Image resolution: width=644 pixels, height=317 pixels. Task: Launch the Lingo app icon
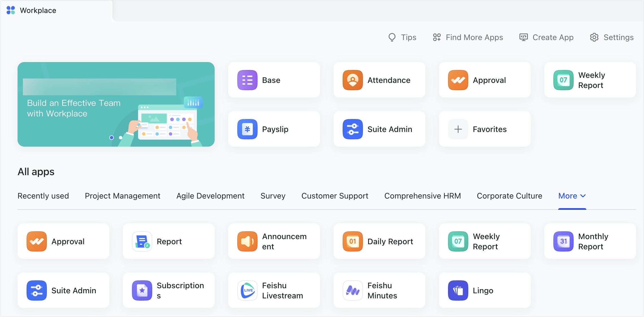coord(458,290)
